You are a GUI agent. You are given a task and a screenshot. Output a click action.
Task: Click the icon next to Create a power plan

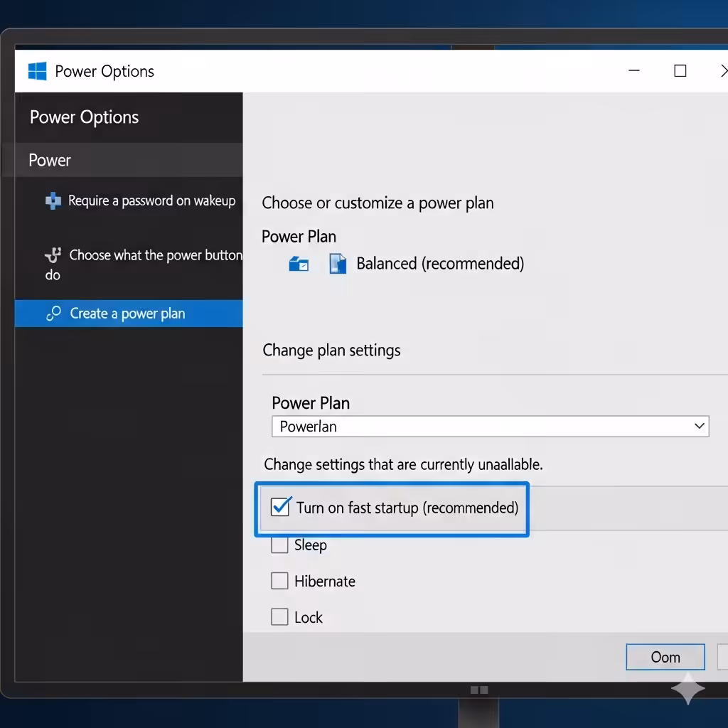point(53,314)
